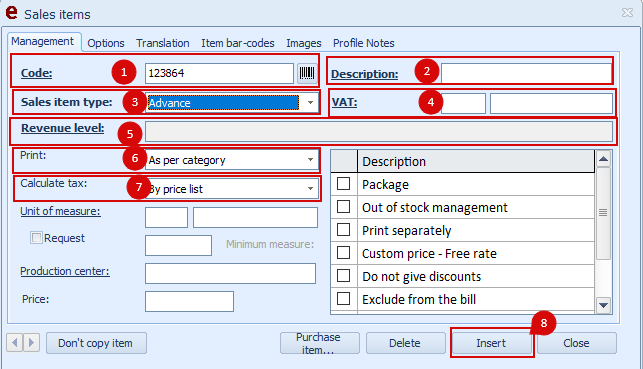Go to previous item with left arrow
Image resolution: width=643 pixels, height=369 pixels.
pos(15,342)
